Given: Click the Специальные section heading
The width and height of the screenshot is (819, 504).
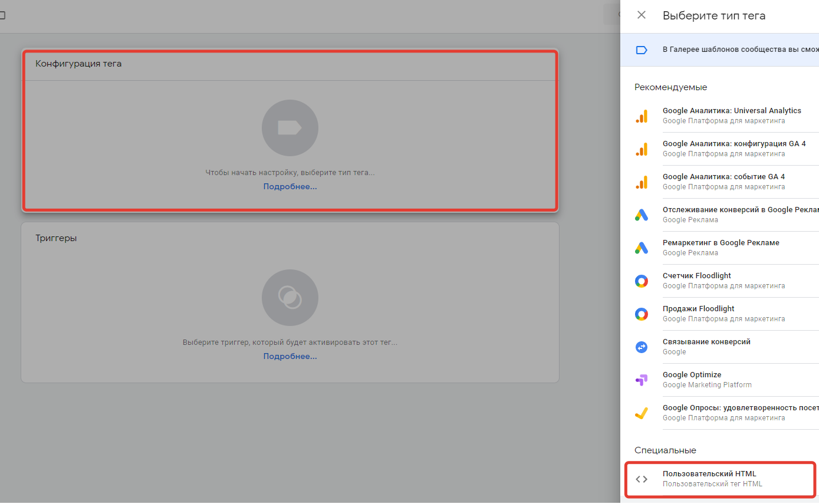Looking at the screenshot, I should click(x=665, y=450).
